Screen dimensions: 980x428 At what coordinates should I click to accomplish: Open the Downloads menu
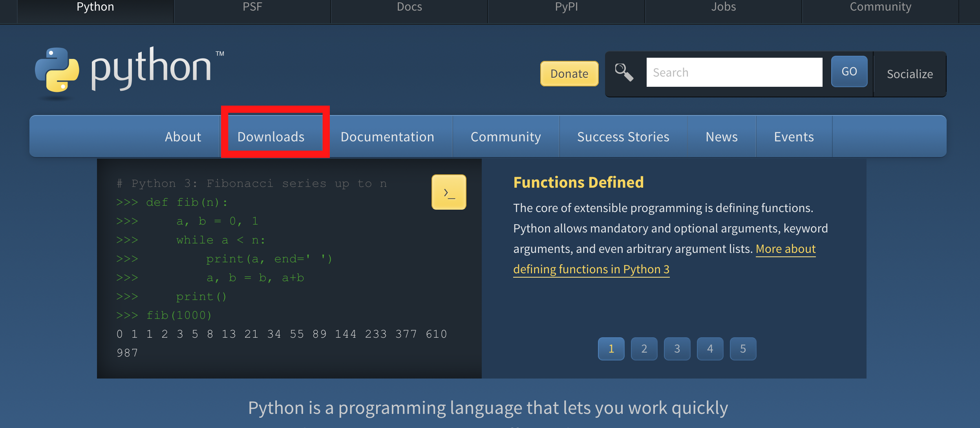pyautogui.click(x=271, y=137)
